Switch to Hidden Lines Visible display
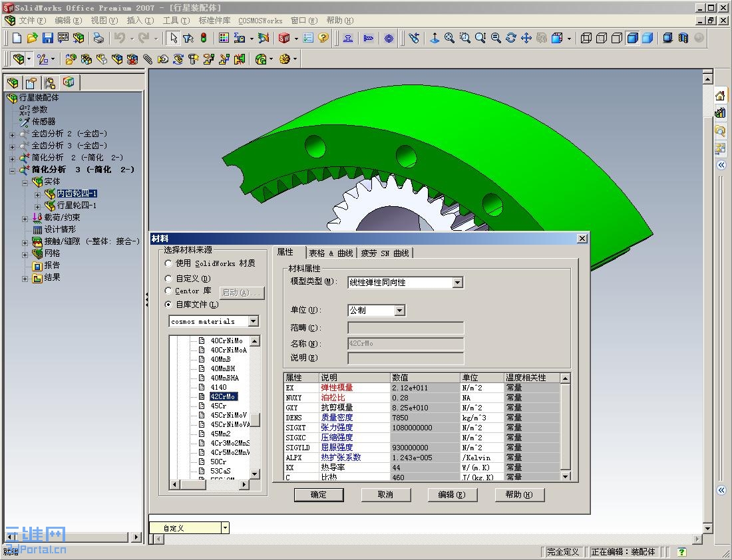 tap(602, 39)
